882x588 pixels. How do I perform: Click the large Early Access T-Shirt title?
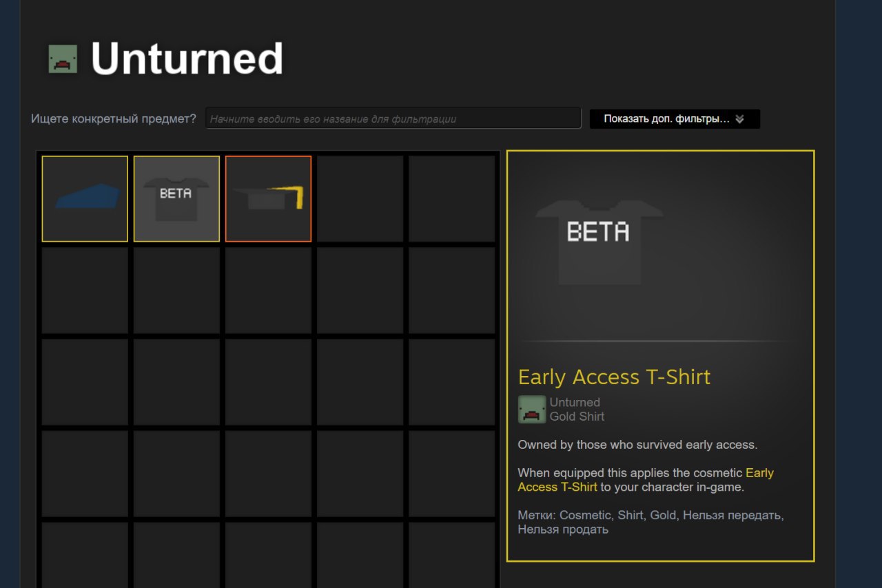pos(614,377)
